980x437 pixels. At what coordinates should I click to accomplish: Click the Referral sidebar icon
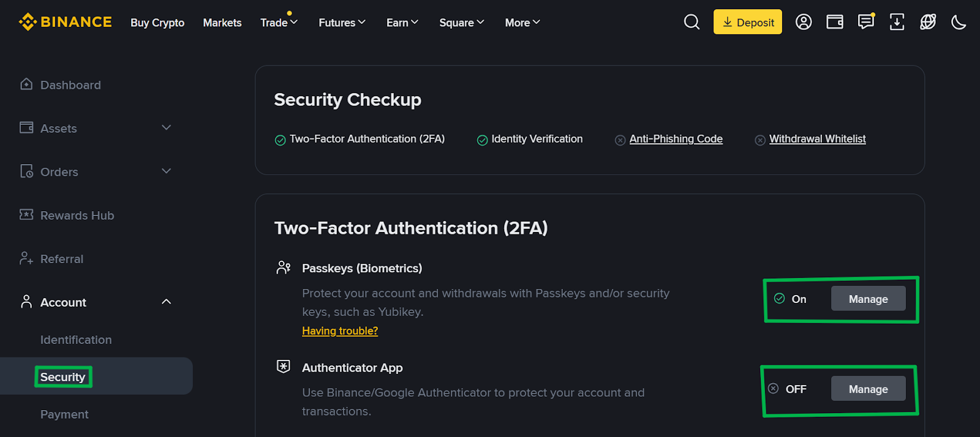(x=26, y=258)
